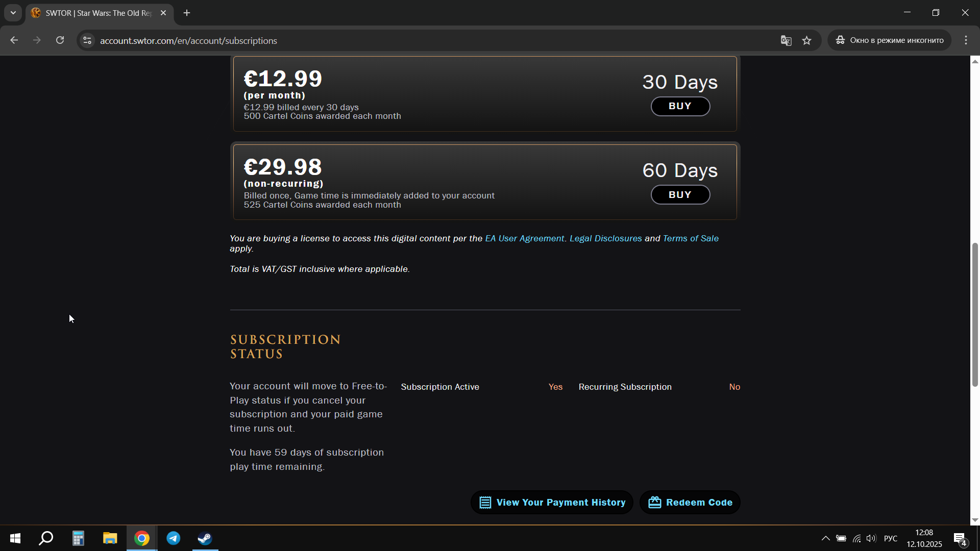Open a new browser tab
Screen dimensions: 980x551
tap(187, 13)
